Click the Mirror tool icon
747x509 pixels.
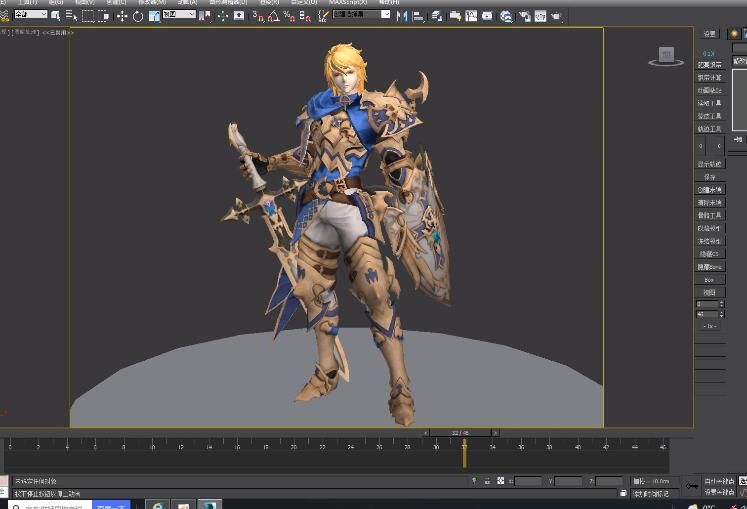pos(402,16)
